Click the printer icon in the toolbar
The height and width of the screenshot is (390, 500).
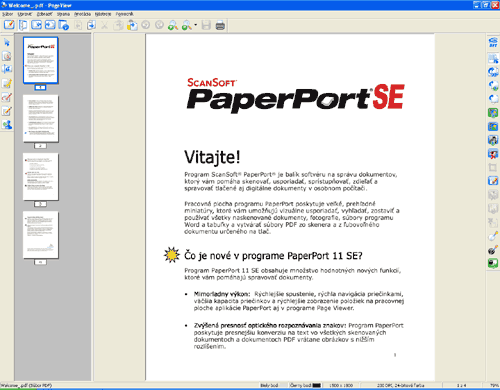(x=220, y=25)
